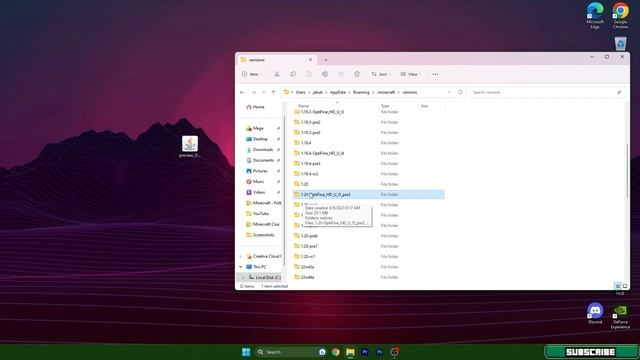
Task: Open Chrome from the taskbar
Action: click(336, 352)
